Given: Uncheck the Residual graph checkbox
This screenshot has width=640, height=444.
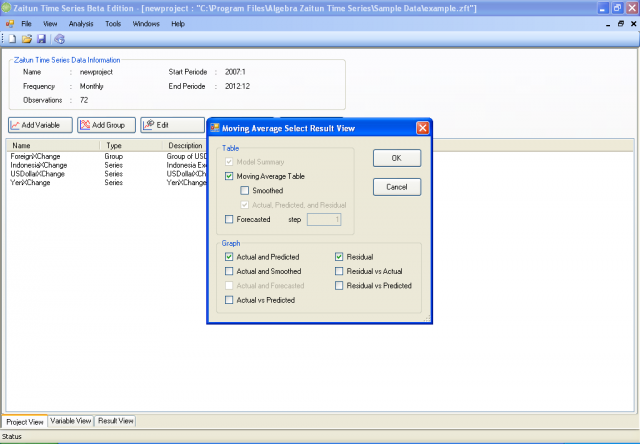Looking at the screenshot, I should 340,256.
